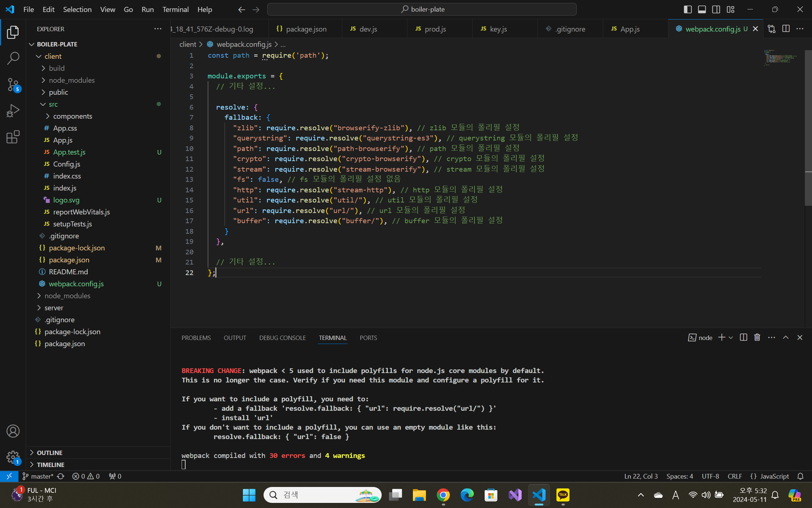Click the Windows Start button
Image resolution: width=812 pixels, height=508 pixels.
[249, 495]
